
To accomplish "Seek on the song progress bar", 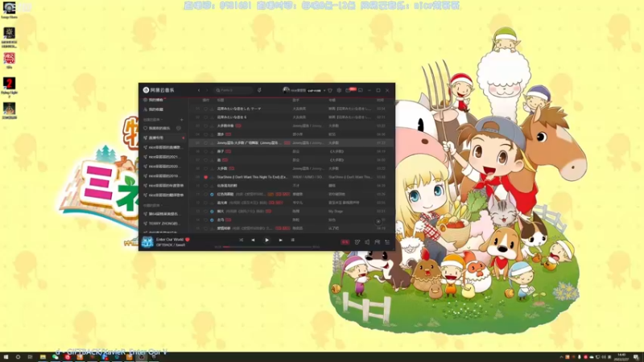I will (267, 247).
